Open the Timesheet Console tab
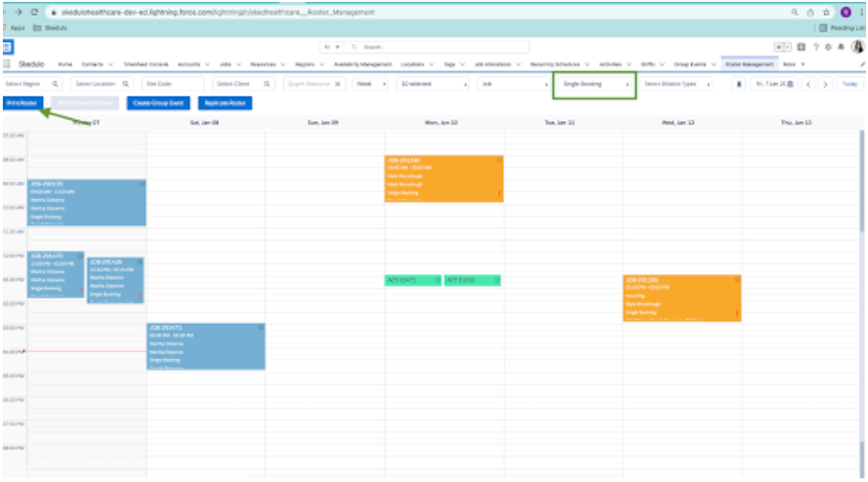 (145, 65)
